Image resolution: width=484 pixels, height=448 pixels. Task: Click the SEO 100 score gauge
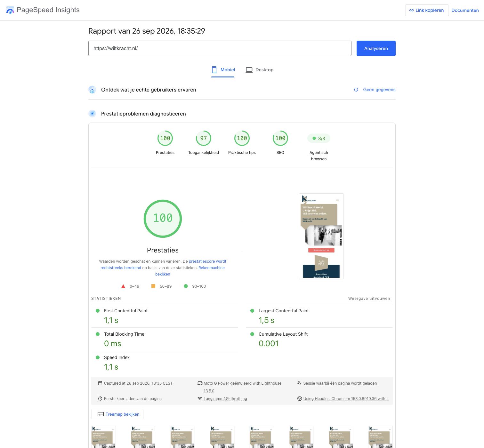280,138
